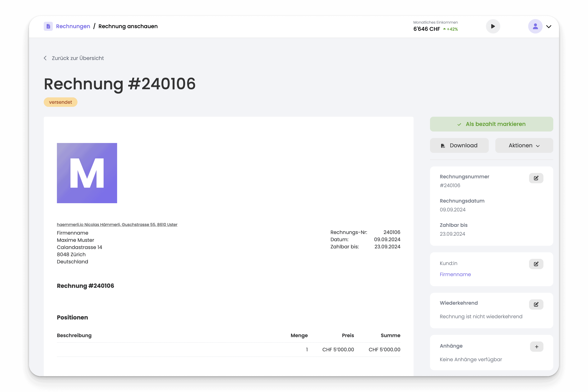588x392 pixels.
Task: Click the invoice document icon in breadcrumb
Action: [x=48, y=26]
